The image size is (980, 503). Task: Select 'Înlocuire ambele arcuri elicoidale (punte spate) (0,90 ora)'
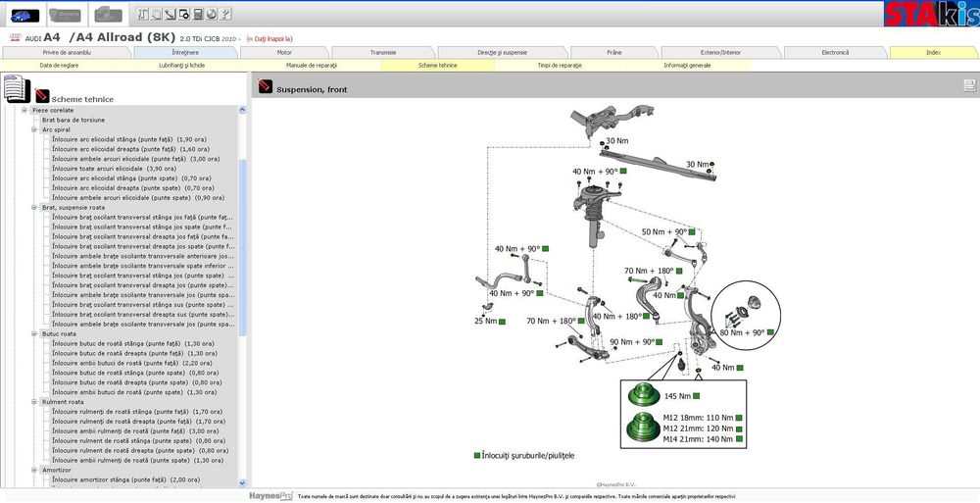coord(137,198)
